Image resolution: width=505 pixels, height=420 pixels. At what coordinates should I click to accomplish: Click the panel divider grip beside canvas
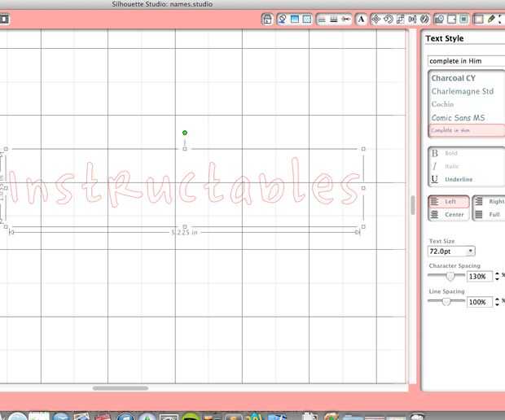413,204
